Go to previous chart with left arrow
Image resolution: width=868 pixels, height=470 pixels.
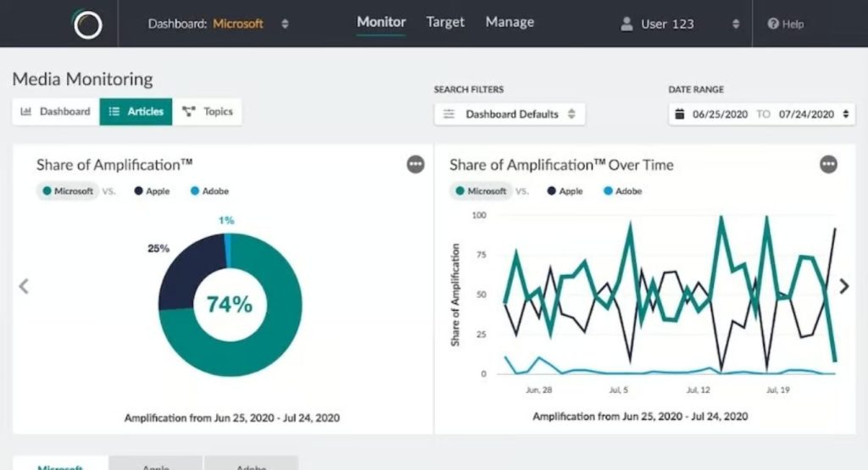[x=24, y=286]
